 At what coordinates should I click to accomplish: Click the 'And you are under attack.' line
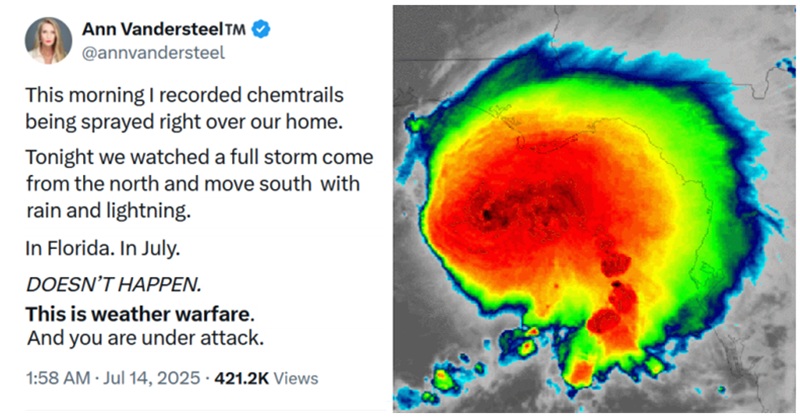pyautogui.click(x=145, y=338)
